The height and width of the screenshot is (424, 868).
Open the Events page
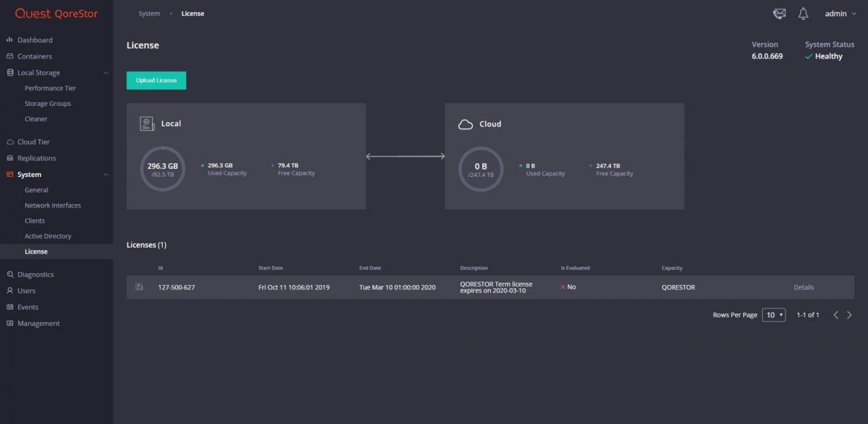click(28, 307)
